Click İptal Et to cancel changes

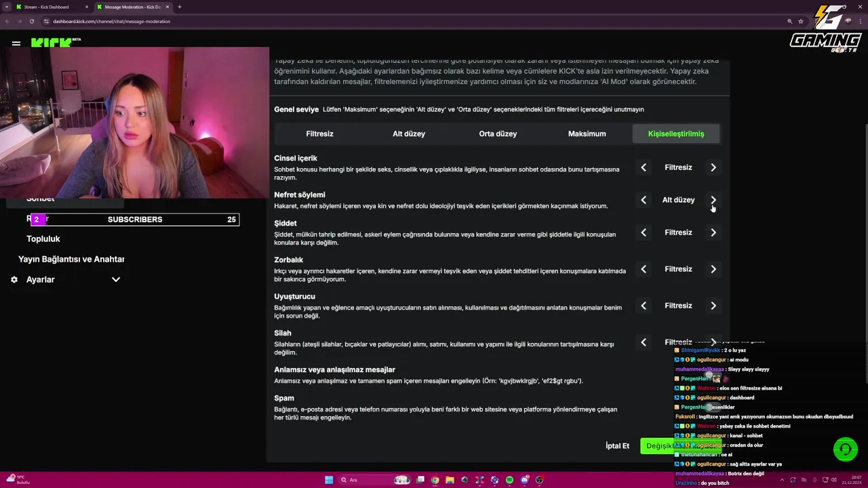[x=617, y=446]
